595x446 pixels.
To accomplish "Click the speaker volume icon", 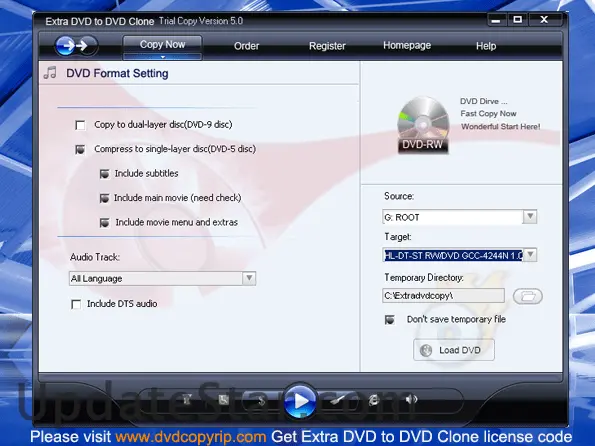I will (411, 399).
